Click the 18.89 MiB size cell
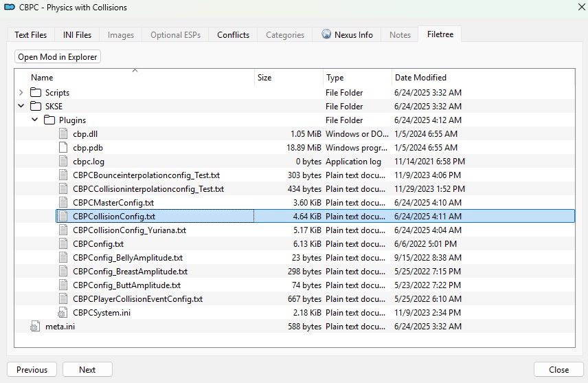This screenshot has height=383, width=588. coord(304,148)
